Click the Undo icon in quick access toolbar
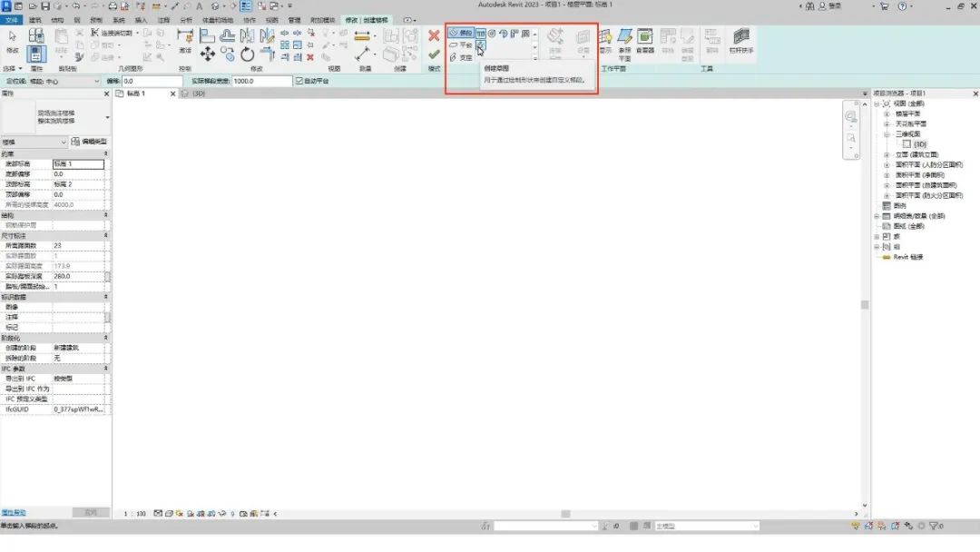The height and width of the screenshot is (552, 980). [75, 6]
